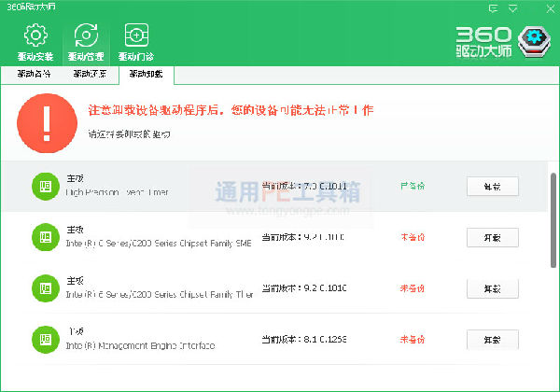
Task: Open the title bar dropdown menu arrow
Action: (512, 8)
